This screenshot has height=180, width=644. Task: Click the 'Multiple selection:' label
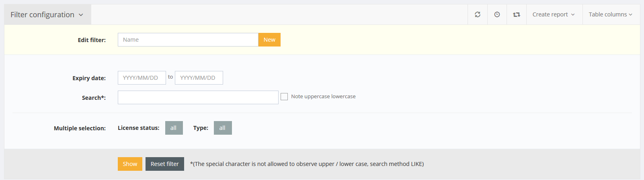coord(80,128)
